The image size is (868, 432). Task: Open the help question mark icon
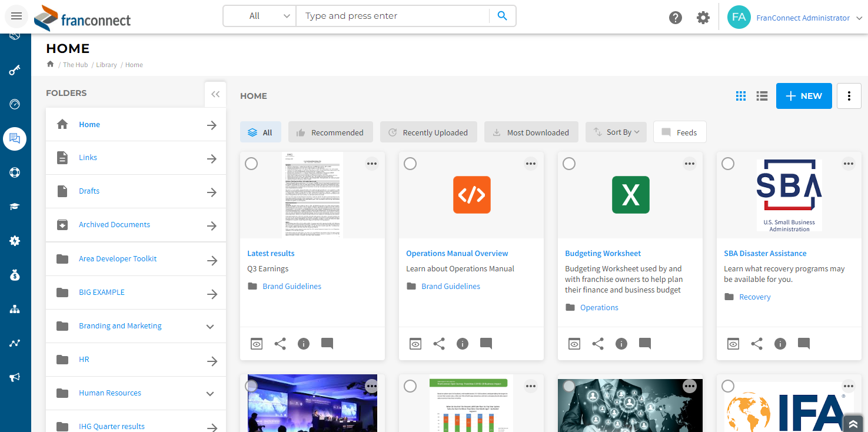tap(676, 18)
